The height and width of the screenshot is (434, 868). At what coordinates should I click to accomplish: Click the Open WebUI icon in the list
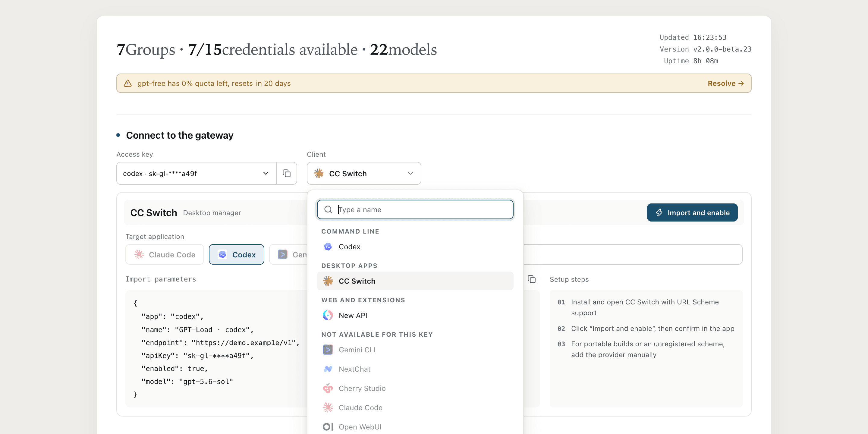[328, 426]
